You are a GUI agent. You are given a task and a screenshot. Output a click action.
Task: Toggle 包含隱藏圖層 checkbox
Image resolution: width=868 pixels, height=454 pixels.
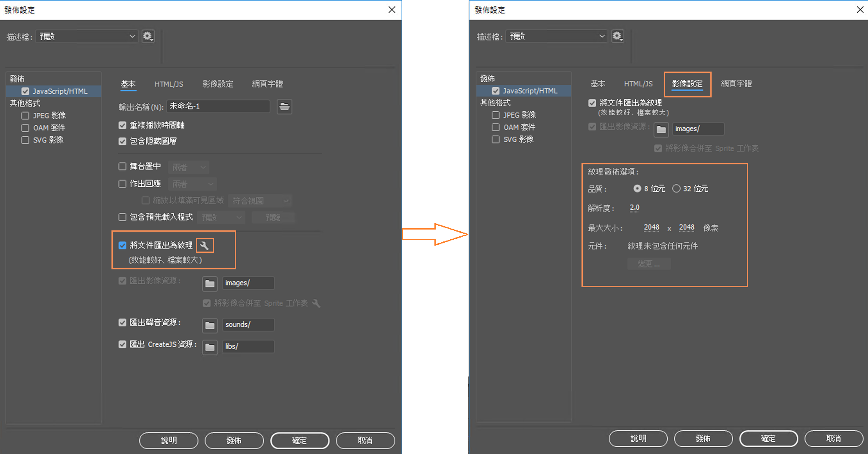click(122, 141)
